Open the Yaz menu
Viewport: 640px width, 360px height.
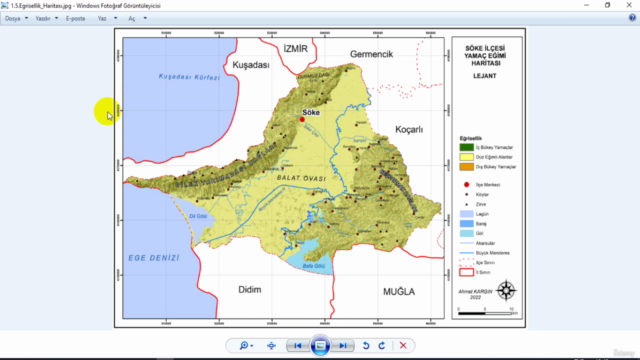click(102, 18)
